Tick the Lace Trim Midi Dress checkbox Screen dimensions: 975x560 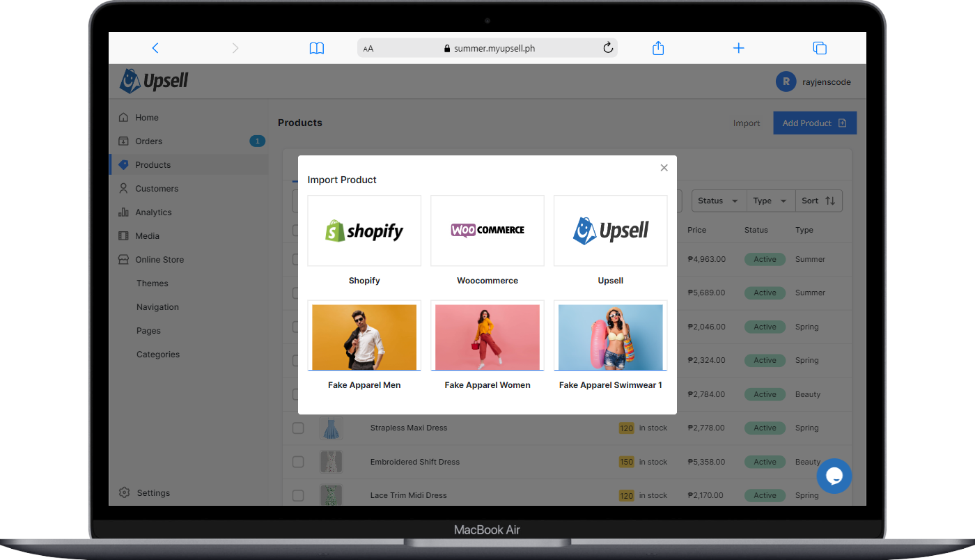[298, 495]
